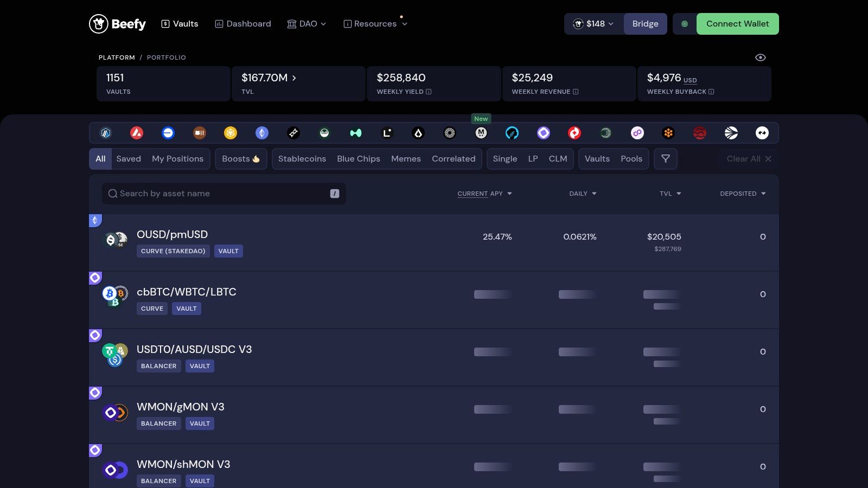Sort by Daily column
The height and width of the screenshot is (488, 868).
(583, 194)
